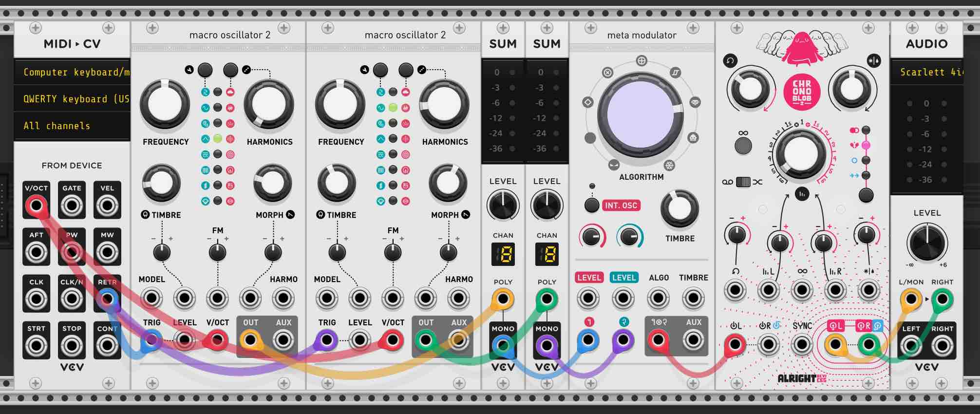The image size is (980, 414).
Task: Click the AUX output of right macro oscillator
Action: (x=458, y=340)
